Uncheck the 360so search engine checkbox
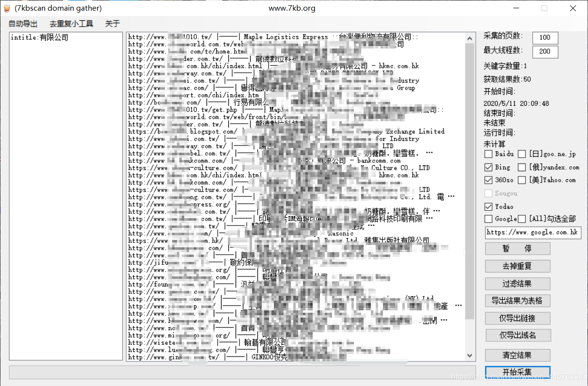The width and height of the screenshot is (588, 386). tap(489, 180)
